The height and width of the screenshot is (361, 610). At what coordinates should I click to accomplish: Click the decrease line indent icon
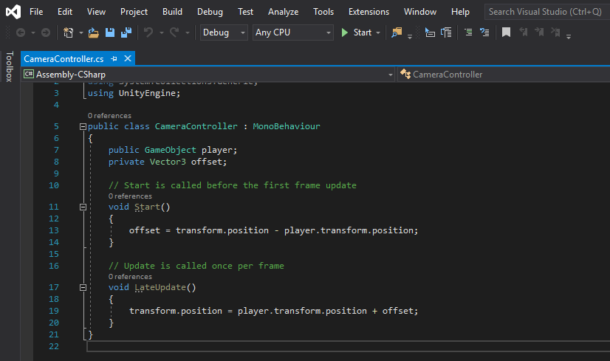[429, 32]
